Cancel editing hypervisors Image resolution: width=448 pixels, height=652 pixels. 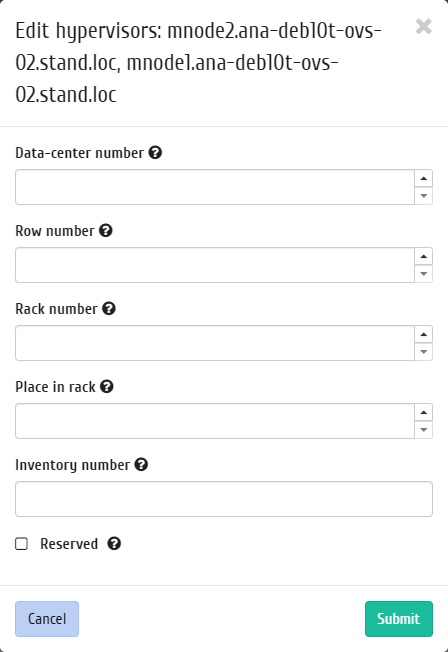[47, 619]
